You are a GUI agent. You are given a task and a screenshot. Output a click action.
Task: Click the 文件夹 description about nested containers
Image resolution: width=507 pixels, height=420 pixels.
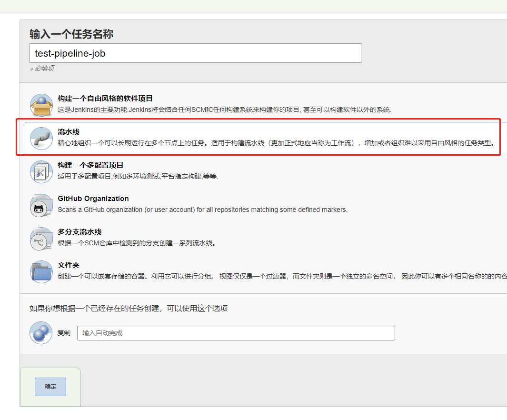(281, 276)
